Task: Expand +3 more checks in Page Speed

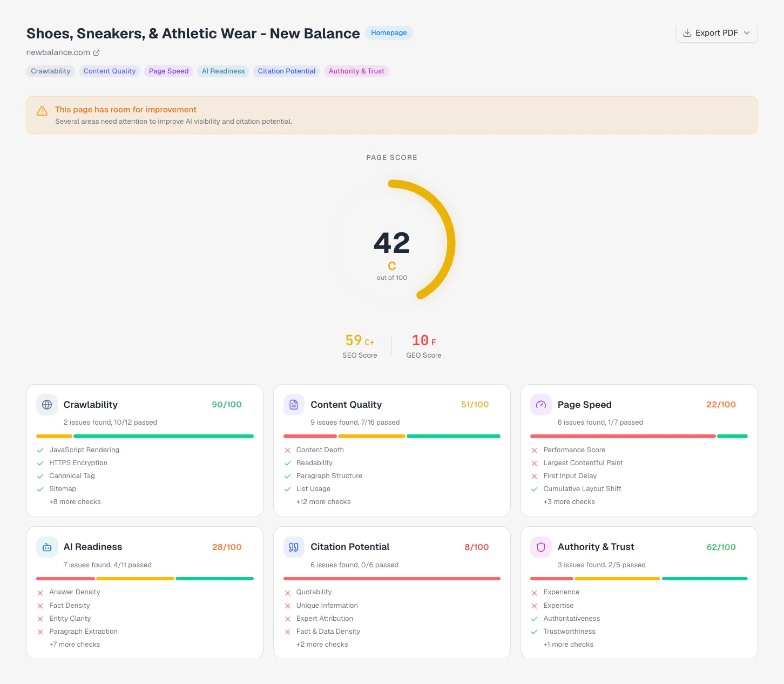Action: pos(569,502)
